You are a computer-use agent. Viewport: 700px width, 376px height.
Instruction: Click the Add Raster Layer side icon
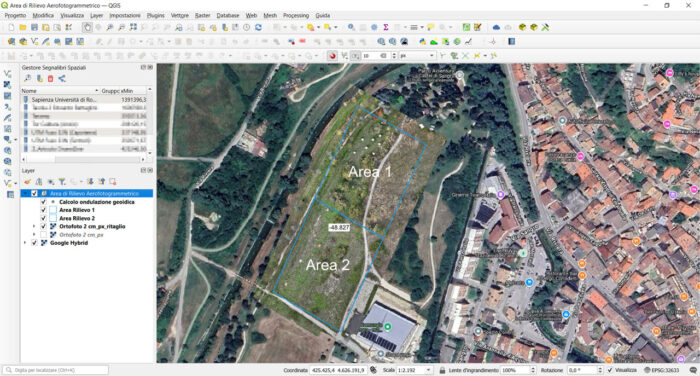[x=8, y=84]
